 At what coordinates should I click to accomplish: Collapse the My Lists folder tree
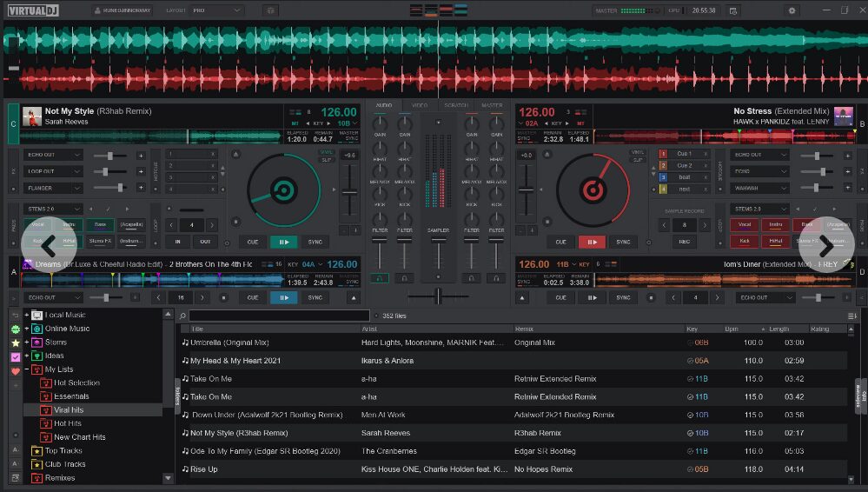[27, 369]
